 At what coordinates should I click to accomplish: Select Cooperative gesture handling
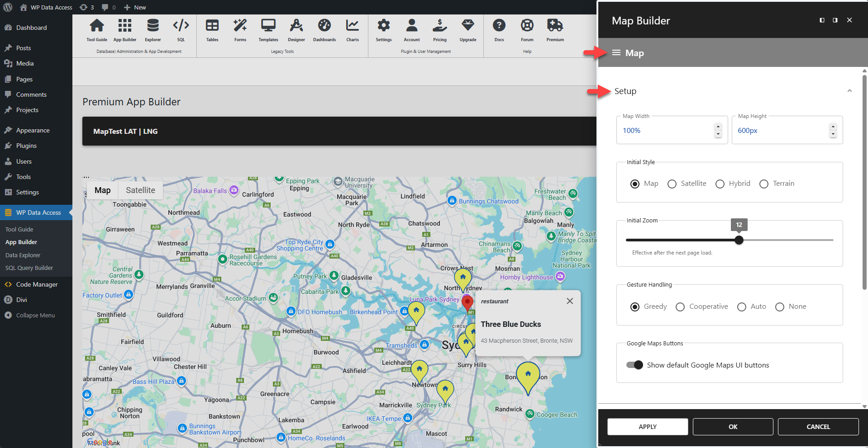(x=680, y=307)
